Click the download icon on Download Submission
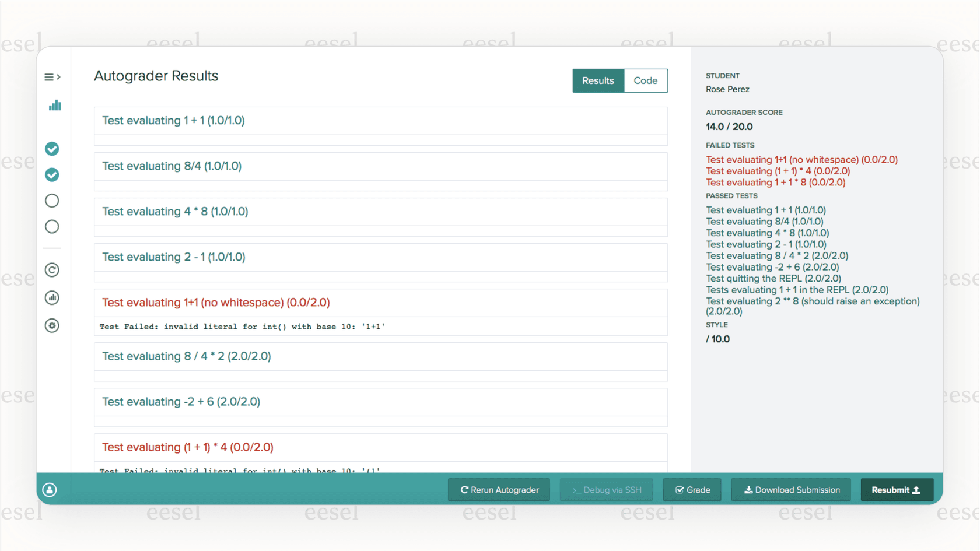The width and height of the screenshot is (980, 551). coord(748,490)
